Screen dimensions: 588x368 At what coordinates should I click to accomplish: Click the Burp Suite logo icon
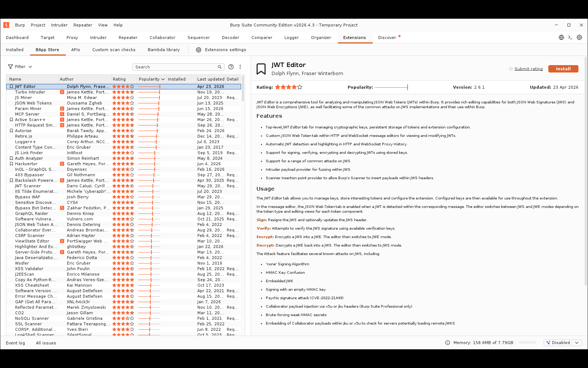click(x=6, y=25)
